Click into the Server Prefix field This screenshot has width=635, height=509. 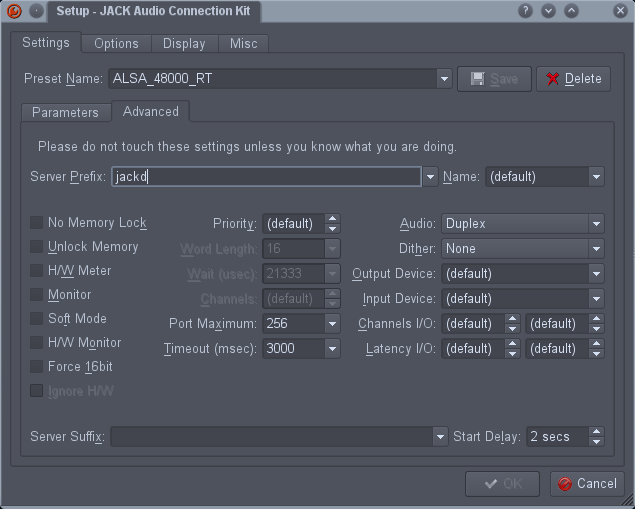point(266,177)
